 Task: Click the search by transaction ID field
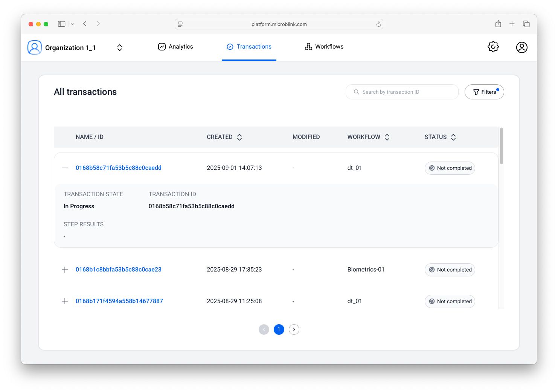click(402, 92)
